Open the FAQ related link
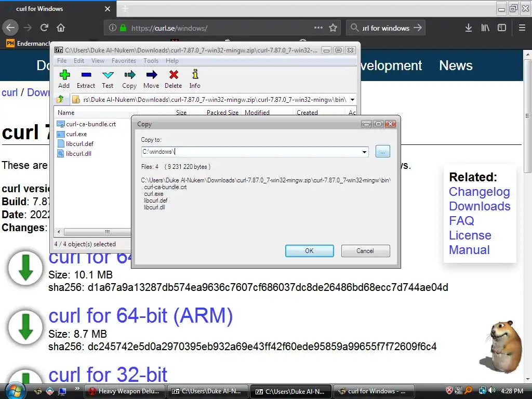The width and height of the screenshot is (532, 399). (461, 221)
